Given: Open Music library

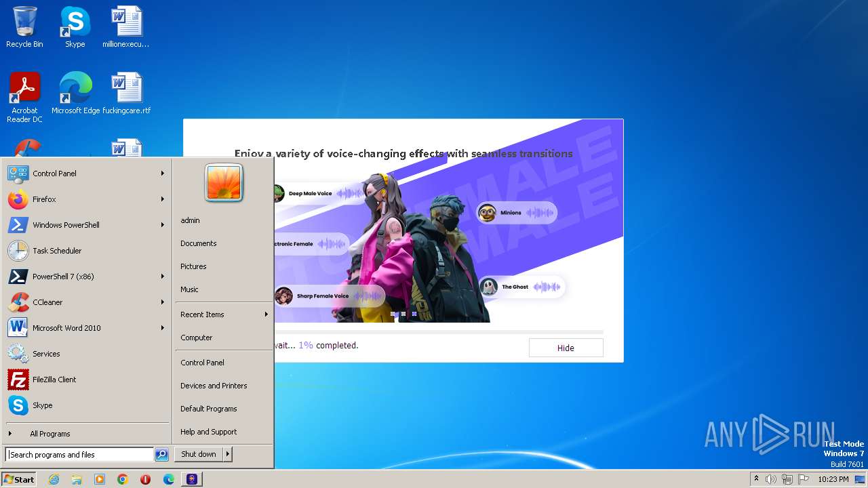Looking at the screenshot, I should tap(224, 289).
